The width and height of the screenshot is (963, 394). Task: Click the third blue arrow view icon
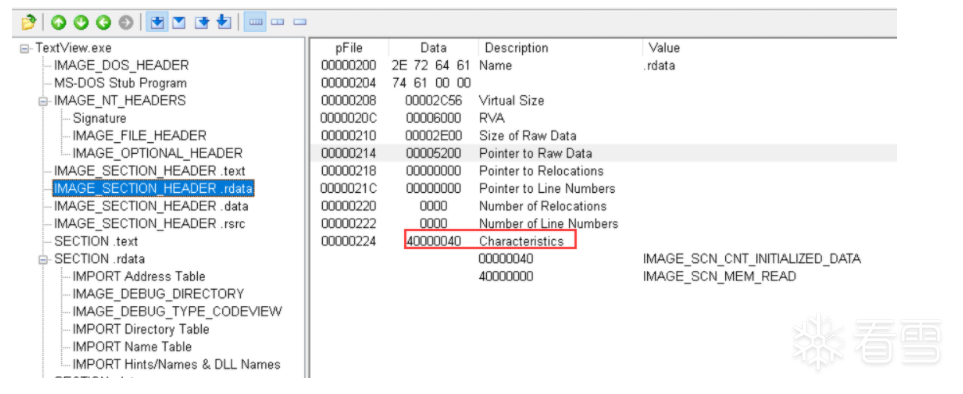point(201,23)
